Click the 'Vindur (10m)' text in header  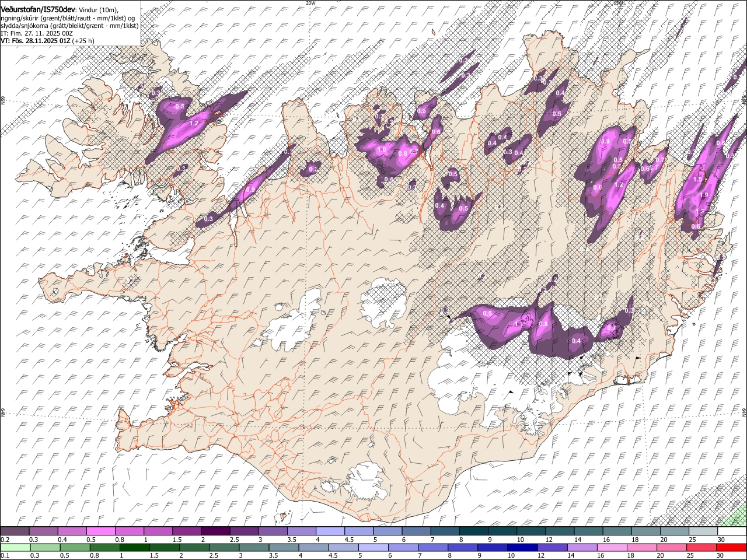[99, 9]
